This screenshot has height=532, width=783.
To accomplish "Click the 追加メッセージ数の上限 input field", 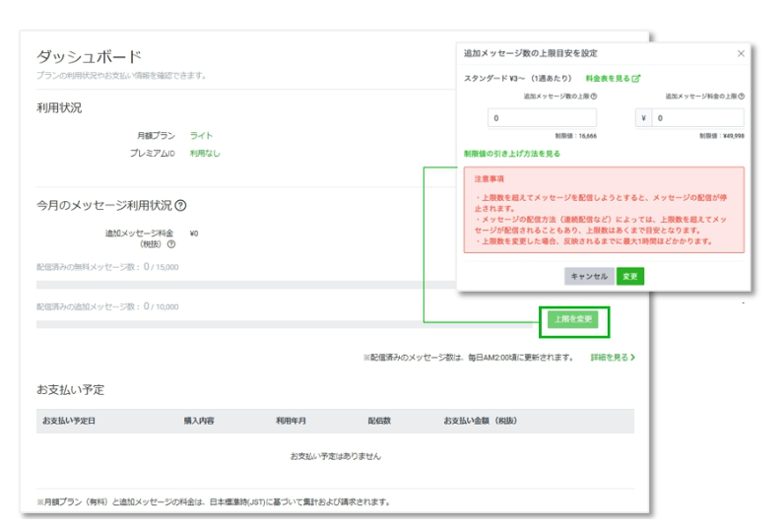I will pos(541,118).
